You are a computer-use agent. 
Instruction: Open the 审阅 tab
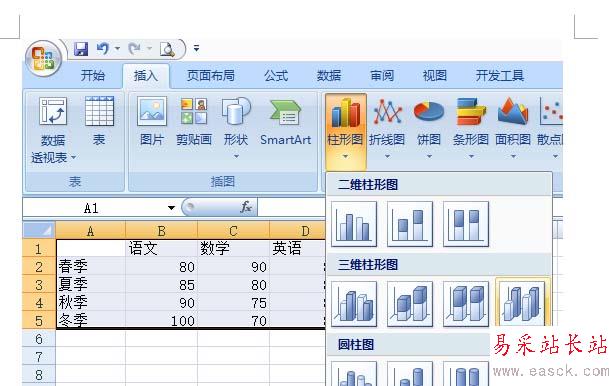(382, 75)
